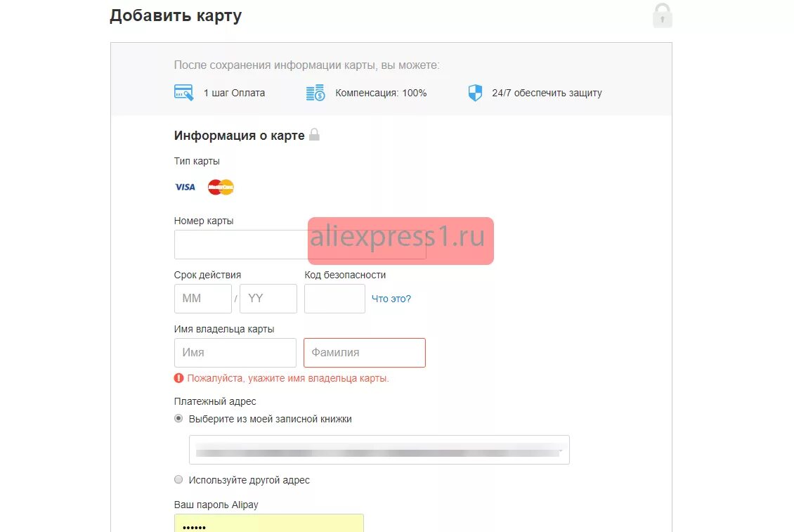The width and height of the screenshot is (794, 532).
Task: Select the VISA card type logo
Action: coord(185,187)
